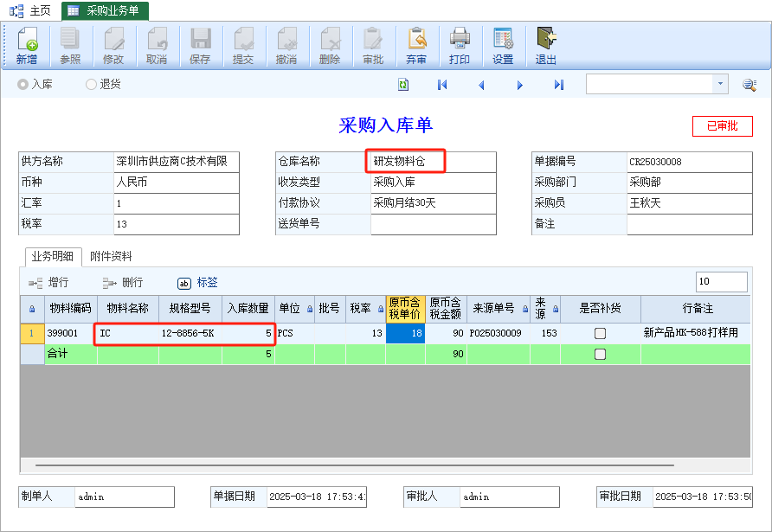Image resolution: width=772 pixels, height=532 pixels.
Task: Click the horizontal scrollbar under the grid
Action: tap(355, 465)
